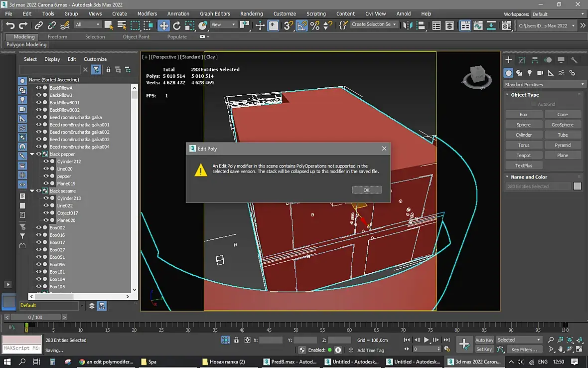The width and height of the screenshot is (588, 368).
Task: Click the object color swatch next to the name field
Action: 577,186
